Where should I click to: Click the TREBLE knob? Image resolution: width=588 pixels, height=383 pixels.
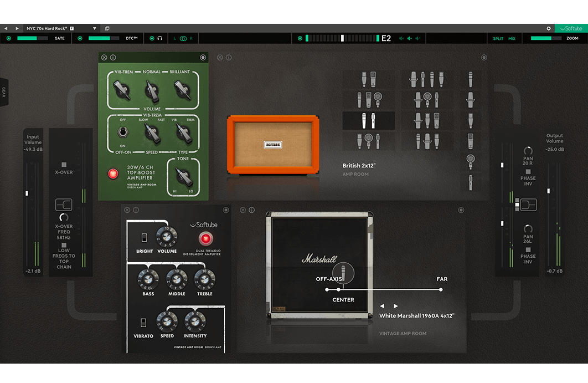204,279
